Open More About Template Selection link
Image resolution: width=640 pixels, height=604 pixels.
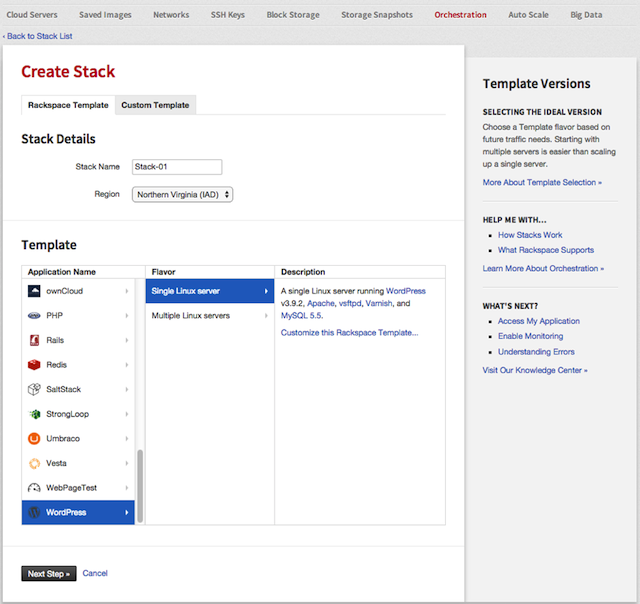[x=542, y=182]
